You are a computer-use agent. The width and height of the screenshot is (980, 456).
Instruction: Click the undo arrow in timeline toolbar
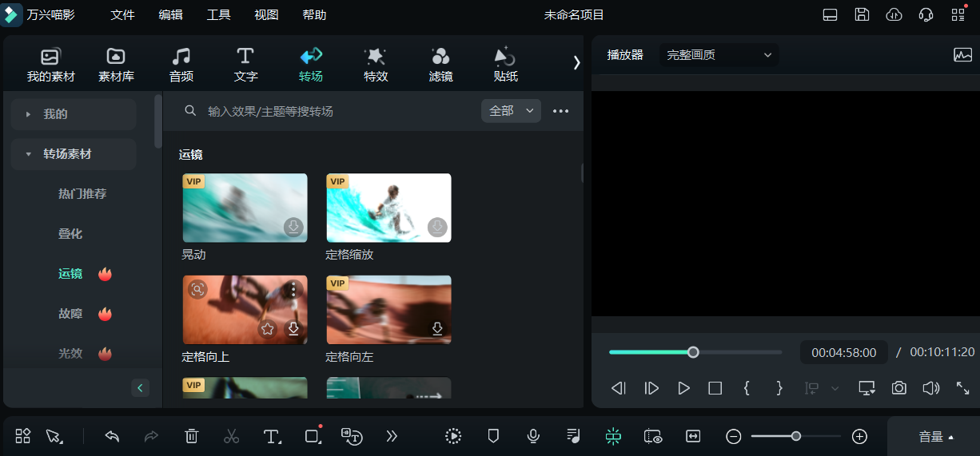(112, 436)
